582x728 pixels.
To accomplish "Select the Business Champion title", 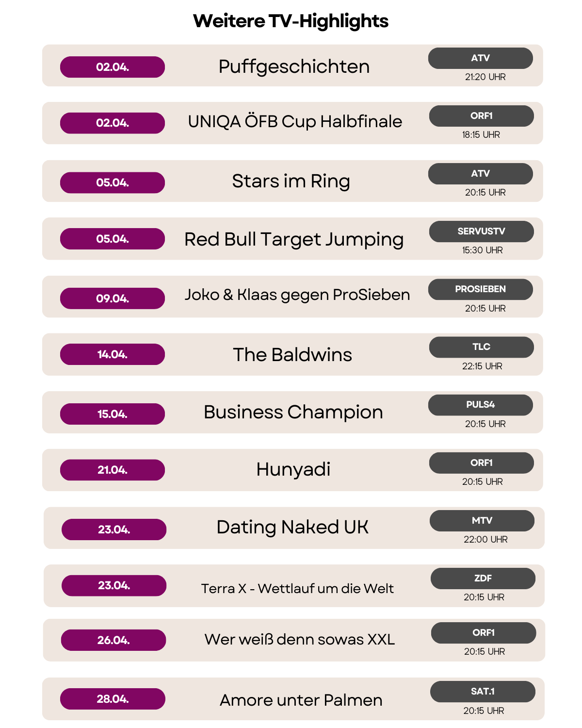I will [x=293, y=413].
